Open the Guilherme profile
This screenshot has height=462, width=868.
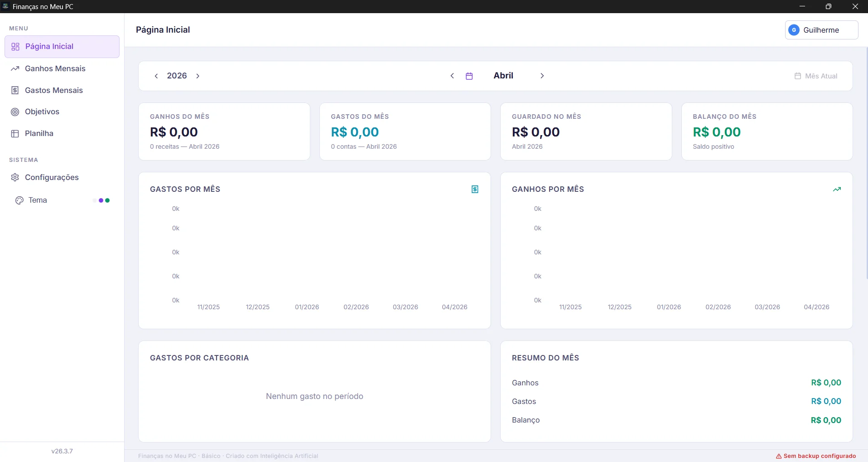(821, 29)
